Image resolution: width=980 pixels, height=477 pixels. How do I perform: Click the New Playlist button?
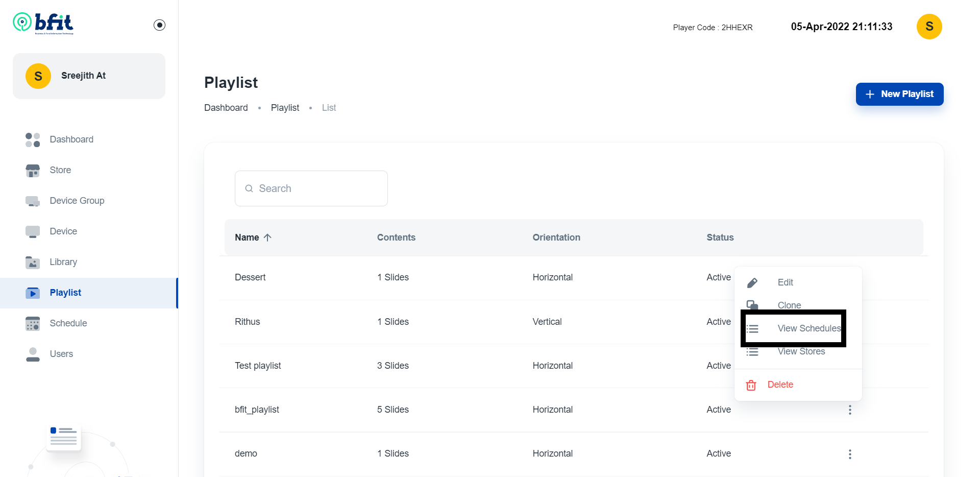[x=899, y=94]
